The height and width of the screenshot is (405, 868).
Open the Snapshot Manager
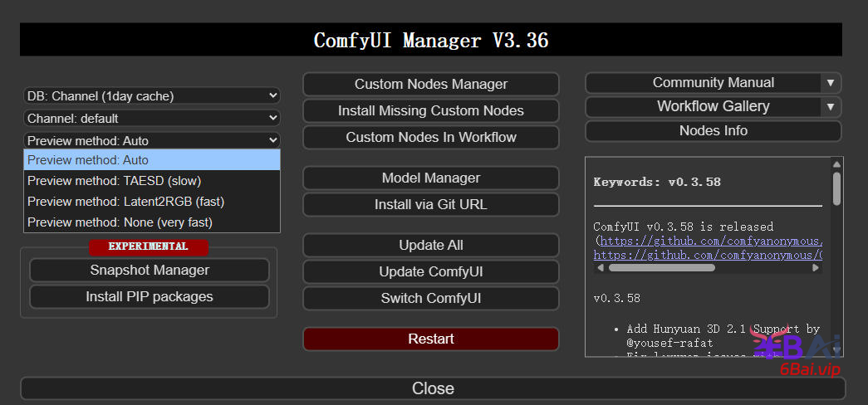(x=150, y=270)
